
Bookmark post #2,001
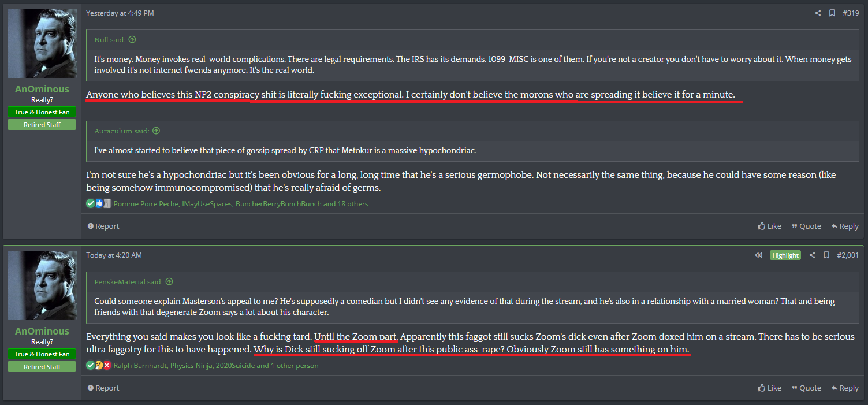click(826, 255)
